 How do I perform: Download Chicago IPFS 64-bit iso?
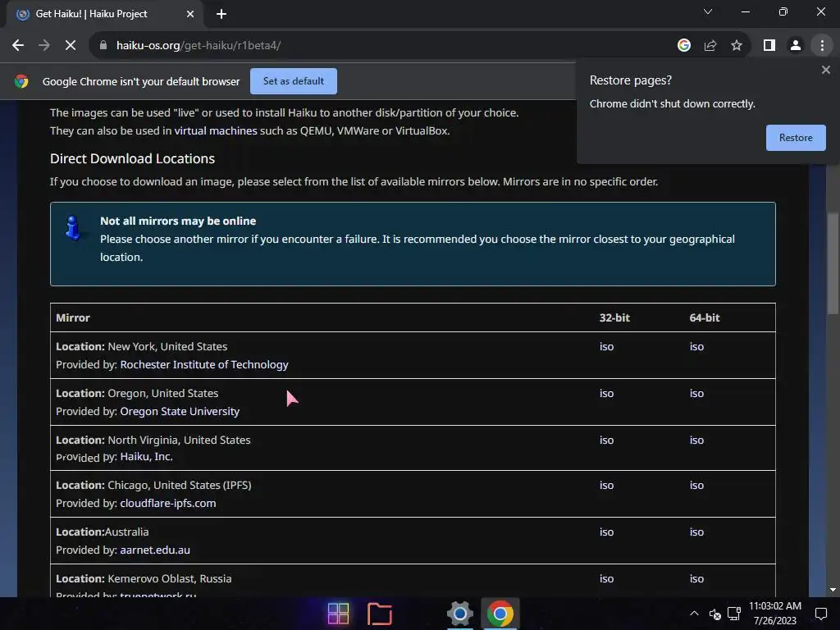point(696,485)
